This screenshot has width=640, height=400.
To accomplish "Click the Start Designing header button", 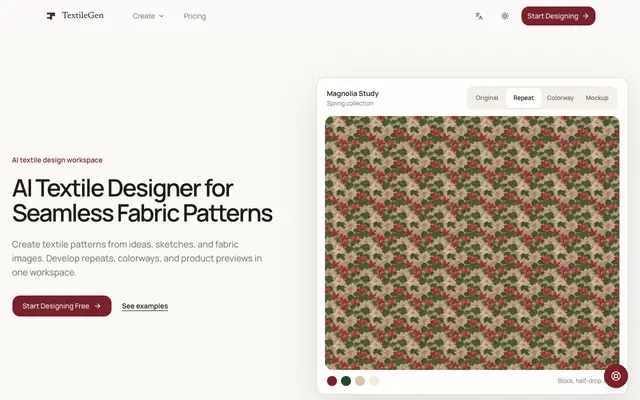I will (558, 16).
